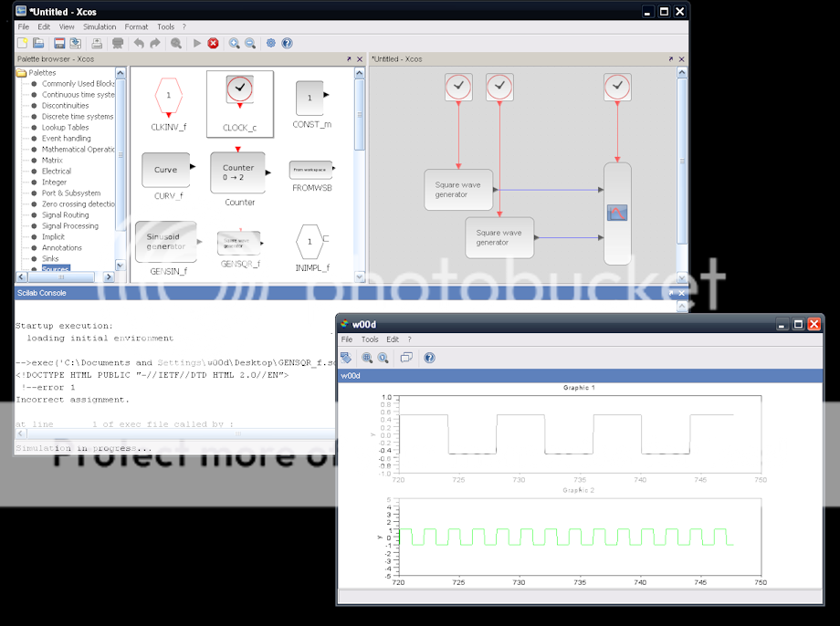The image size is (840, 626).
Task: Create a new diagram from Xcos toolbar
Action: pyautogui.click(x=23, y=44)
